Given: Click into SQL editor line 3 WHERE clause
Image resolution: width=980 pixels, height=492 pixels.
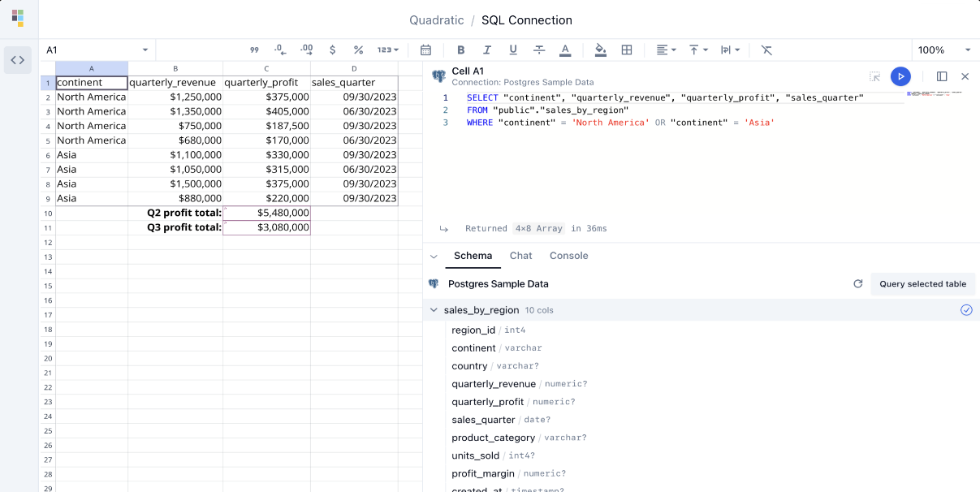Looking at the screenshot, I should tap(620, 123).
